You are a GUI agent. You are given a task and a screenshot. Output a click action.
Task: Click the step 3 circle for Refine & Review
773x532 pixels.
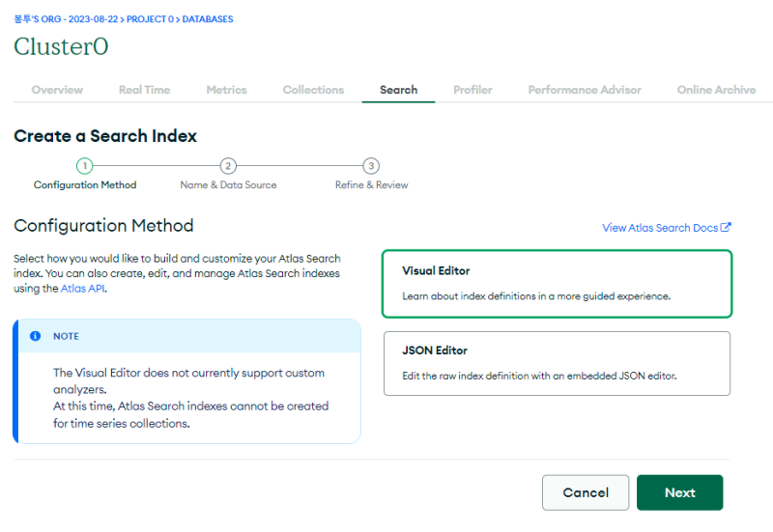click(x=371, y=166)
